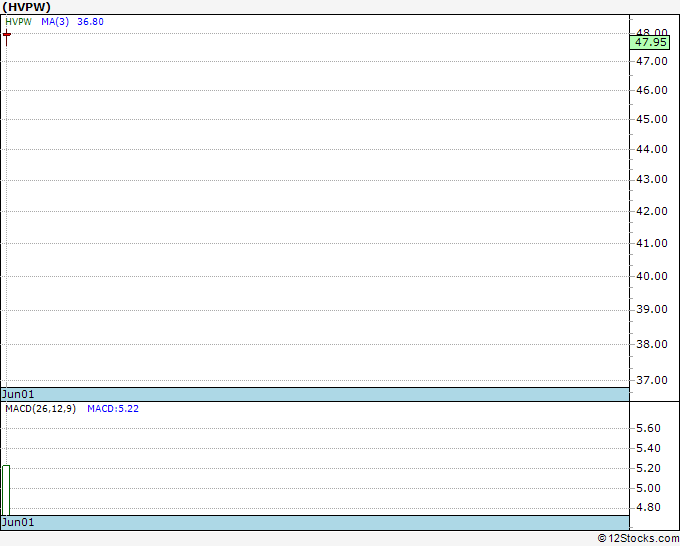Click the 4.80 MACD axis label
This screenshot has width=680, height=546.
click(648, 507)
